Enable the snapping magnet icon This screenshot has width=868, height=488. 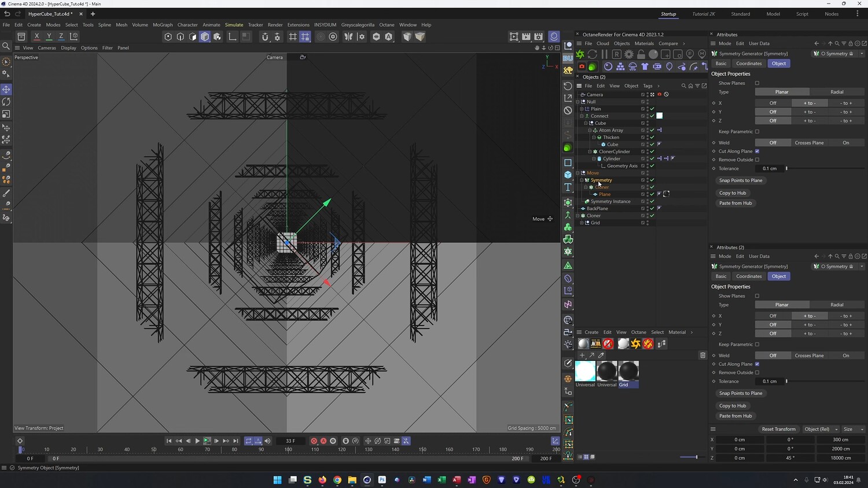pos(265,36)
